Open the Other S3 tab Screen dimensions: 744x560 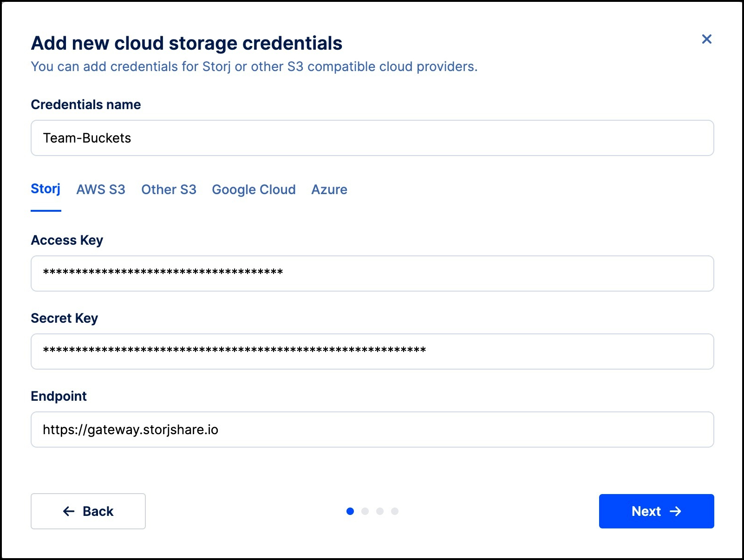point(169,189)
